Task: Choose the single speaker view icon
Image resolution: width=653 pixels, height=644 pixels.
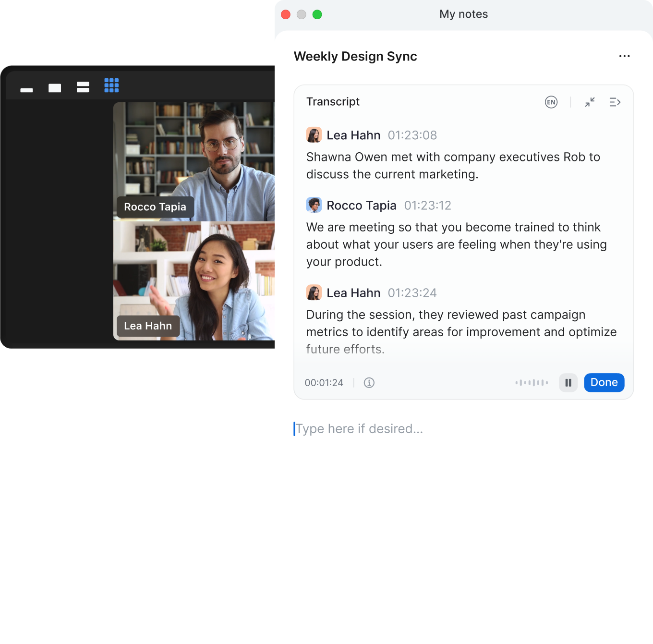Action: point(55,88)
